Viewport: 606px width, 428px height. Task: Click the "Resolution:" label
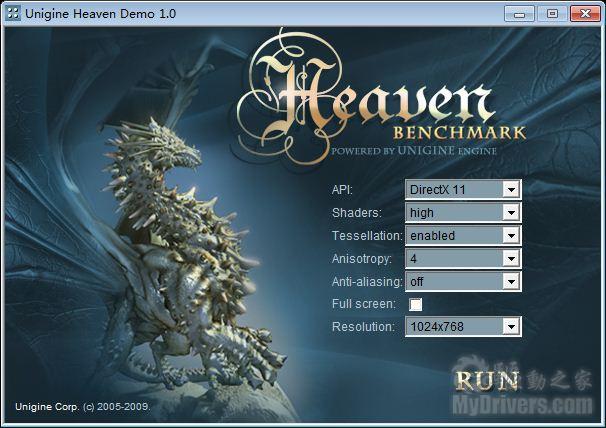[x=363, y=327]
